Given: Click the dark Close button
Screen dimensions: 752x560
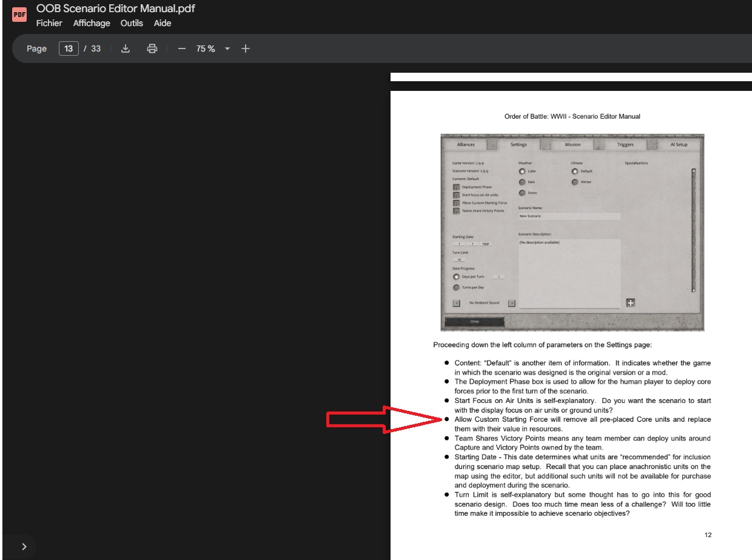Looking at the screenshot, I should [x=474, y=321].
